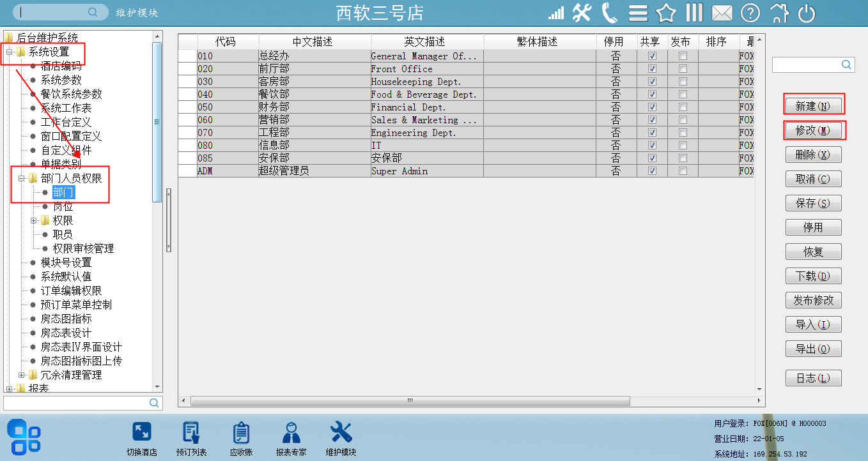Open the envelope mail icon

(722, 13)
